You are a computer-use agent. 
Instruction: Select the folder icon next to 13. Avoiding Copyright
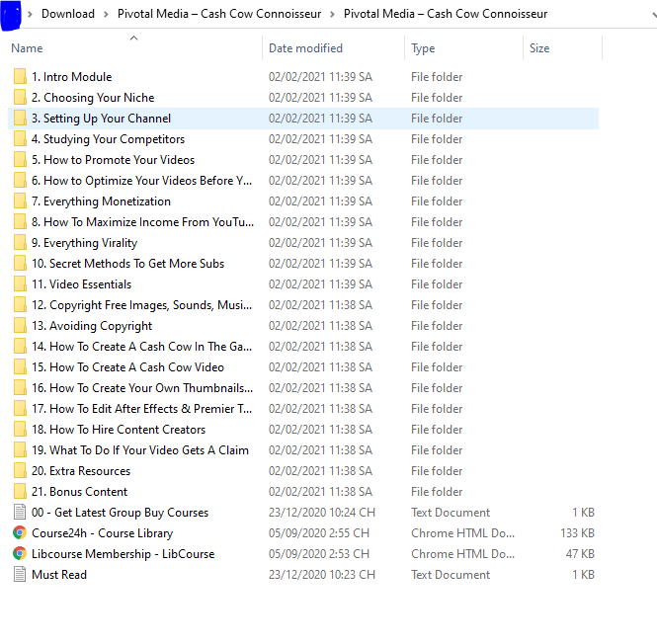[20, 326]
